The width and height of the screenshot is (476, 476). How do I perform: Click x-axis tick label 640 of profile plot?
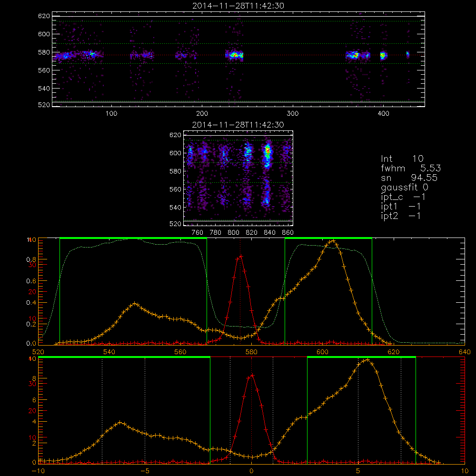pyautogui.click(x=465, y=352)
